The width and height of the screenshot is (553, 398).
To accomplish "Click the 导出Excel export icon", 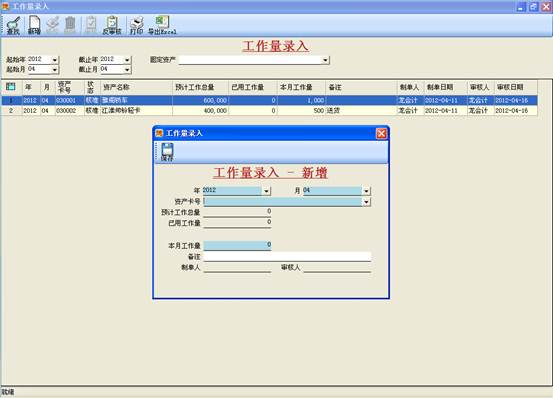I will 162,25.
